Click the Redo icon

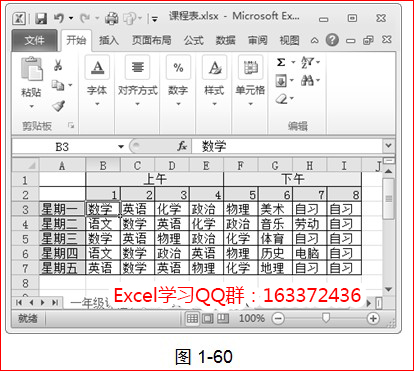click(x=85, y=18)
